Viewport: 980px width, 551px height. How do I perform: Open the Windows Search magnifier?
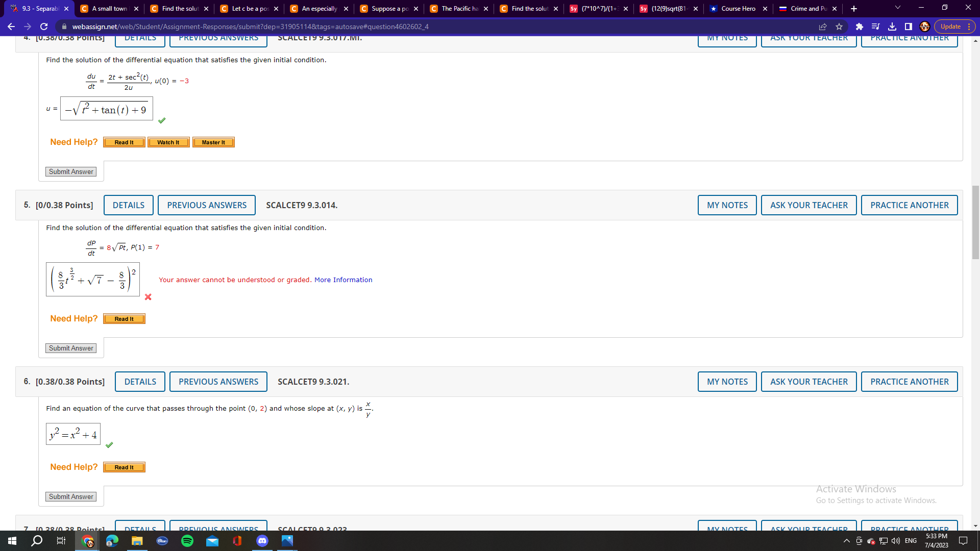(36, 541)
